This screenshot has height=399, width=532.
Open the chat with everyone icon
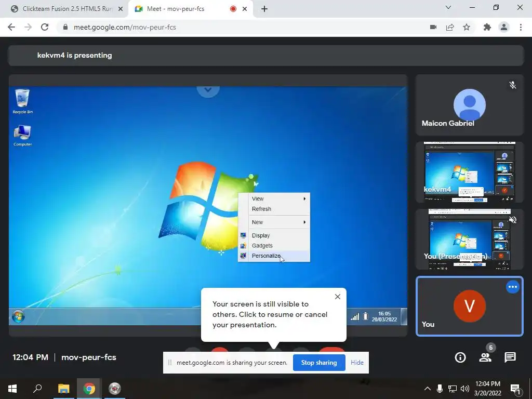510,357
